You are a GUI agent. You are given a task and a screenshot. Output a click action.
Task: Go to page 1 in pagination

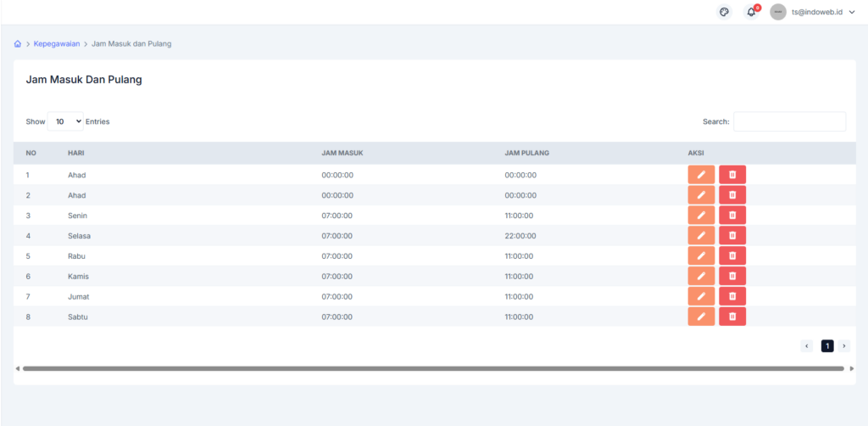pos(827,346)
